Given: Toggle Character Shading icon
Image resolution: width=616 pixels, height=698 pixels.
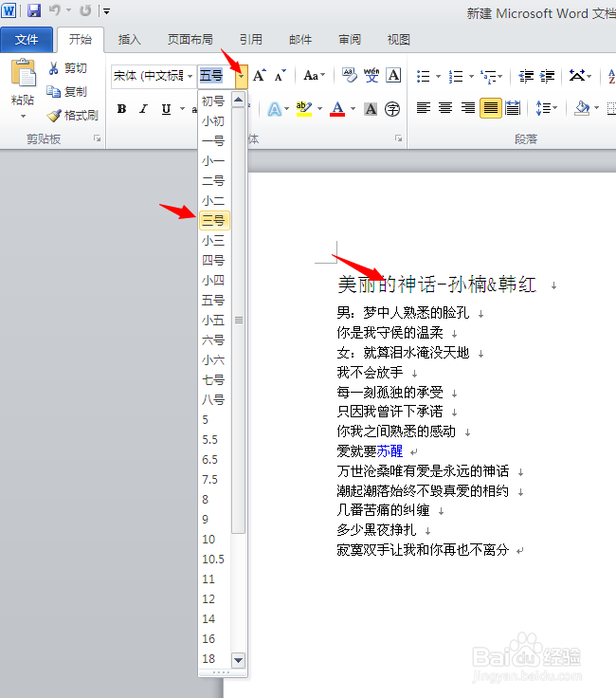Looking at the screenshot, I should tap(371, 109).
